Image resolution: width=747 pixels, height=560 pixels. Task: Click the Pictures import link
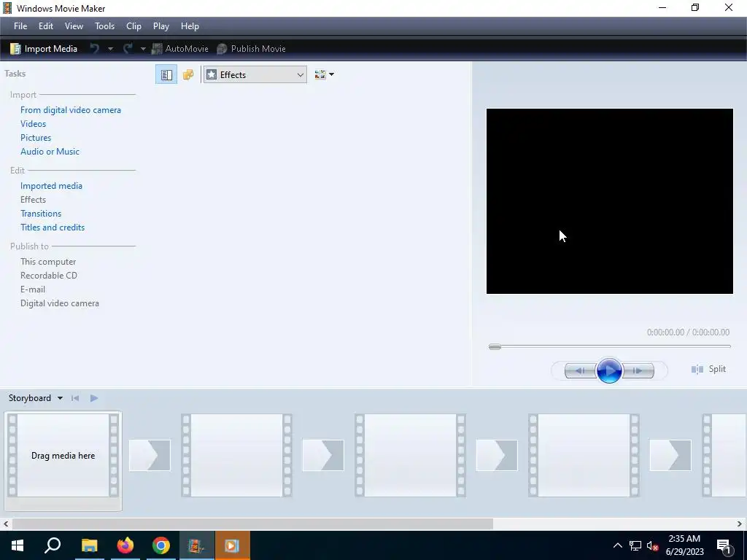tap(36, 138)
